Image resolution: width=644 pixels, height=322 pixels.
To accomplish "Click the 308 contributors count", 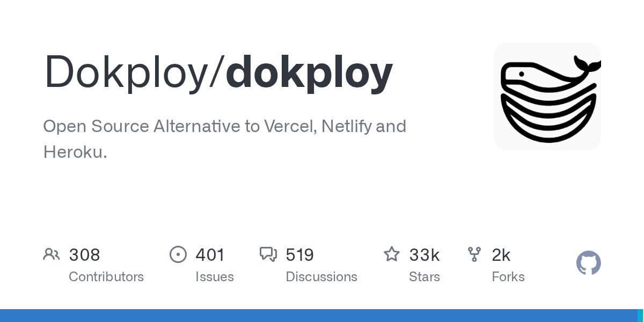I will pos(85,255).
